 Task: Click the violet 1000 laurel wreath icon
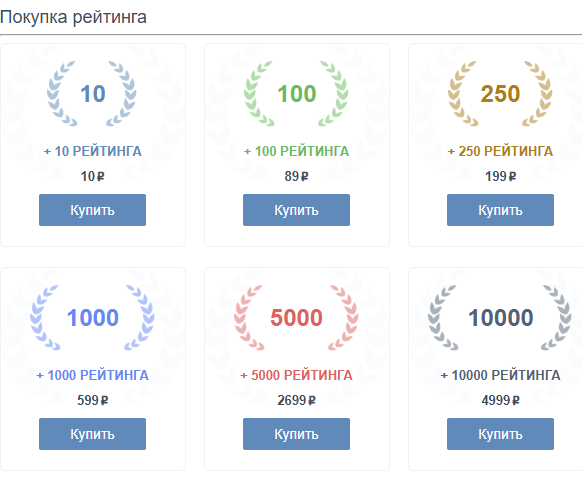(x=92, y=318)
